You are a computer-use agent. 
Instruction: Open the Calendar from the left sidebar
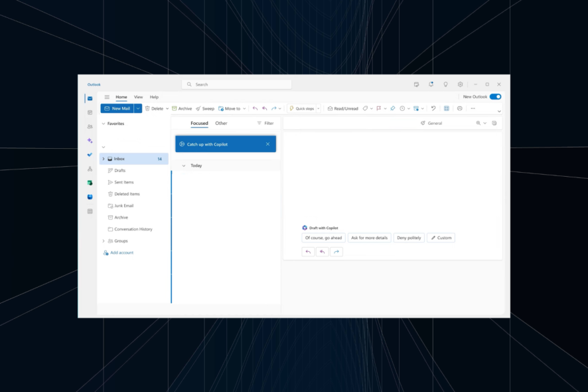[90, 112]
